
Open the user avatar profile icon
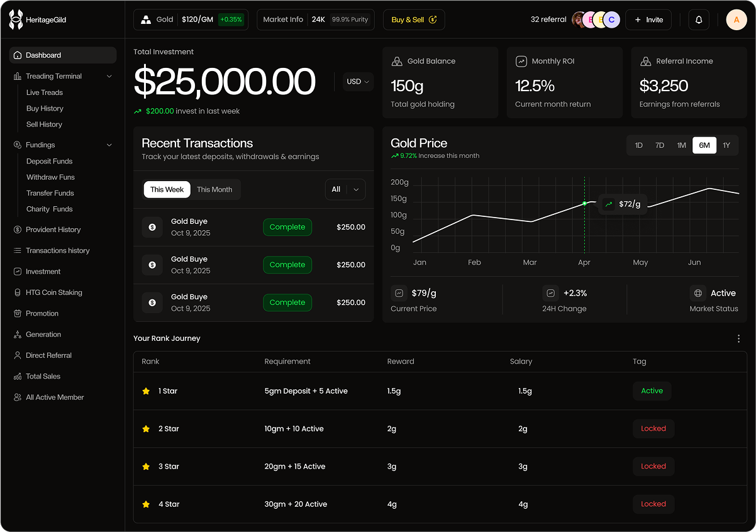pos(736,19)
